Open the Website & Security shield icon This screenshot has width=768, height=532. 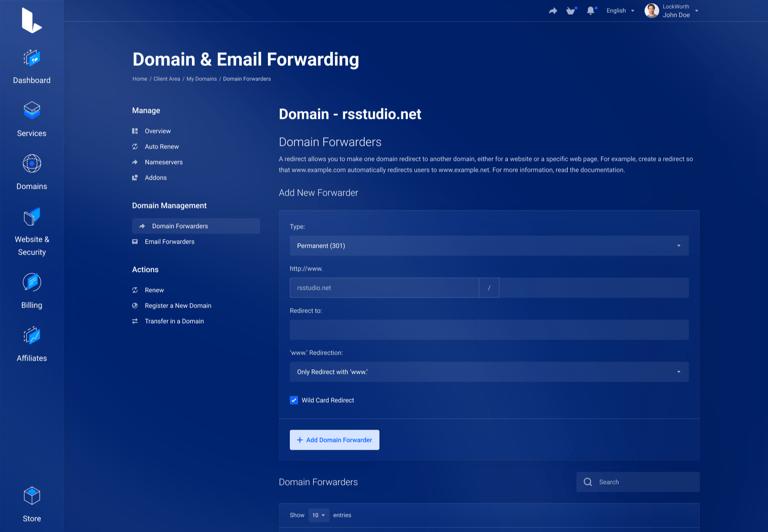32,216
